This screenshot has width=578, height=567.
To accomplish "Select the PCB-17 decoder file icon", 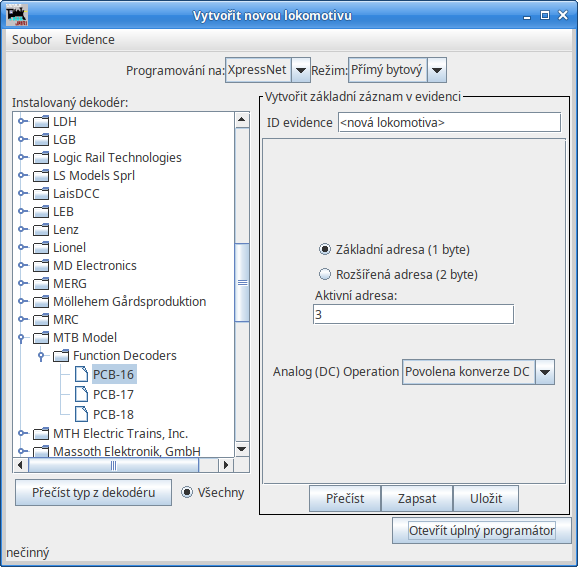I will click(x=81, y=394).
